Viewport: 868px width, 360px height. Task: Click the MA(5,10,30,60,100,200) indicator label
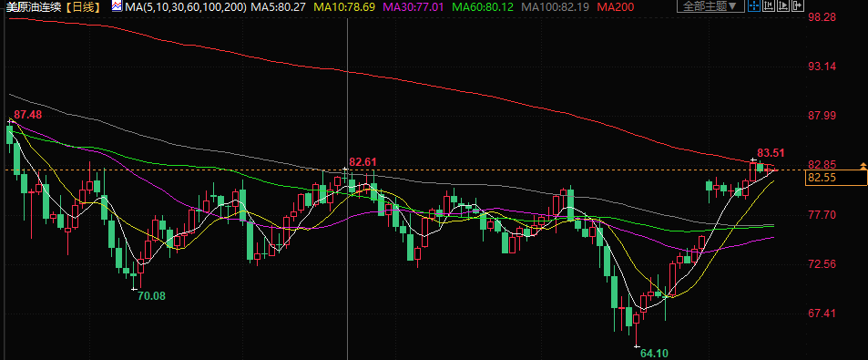186,7
